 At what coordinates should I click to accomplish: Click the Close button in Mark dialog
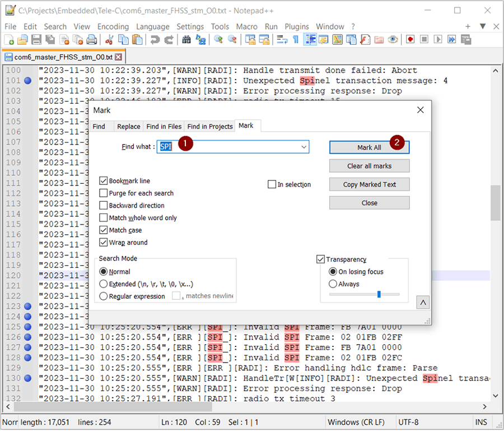pos(370,203)
